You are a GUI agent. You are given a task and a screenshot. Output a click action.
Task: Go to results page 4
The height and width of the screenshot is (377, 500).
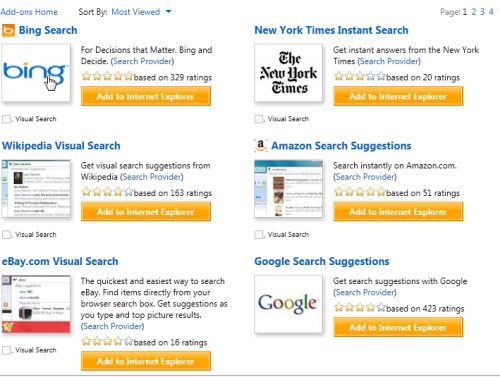[x=491, y=12]
